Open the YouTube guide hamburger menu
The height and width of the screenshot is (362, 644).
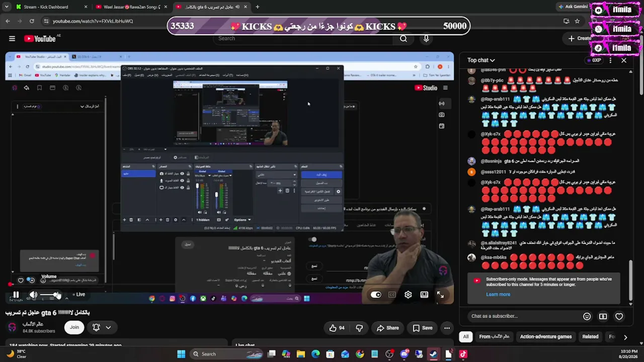(12, 39)
